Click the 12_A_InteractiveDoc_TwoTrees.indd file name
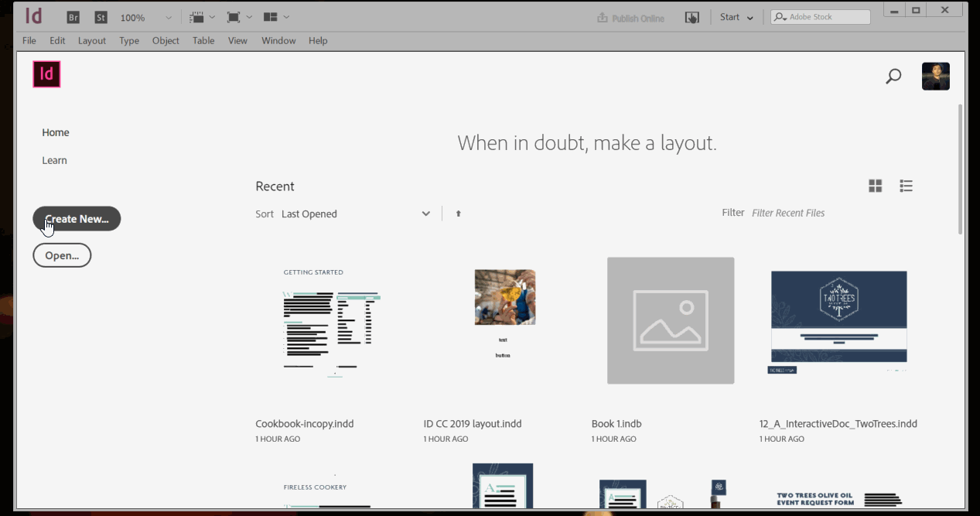This screenshot has width=980, height=516. [838, 424]
